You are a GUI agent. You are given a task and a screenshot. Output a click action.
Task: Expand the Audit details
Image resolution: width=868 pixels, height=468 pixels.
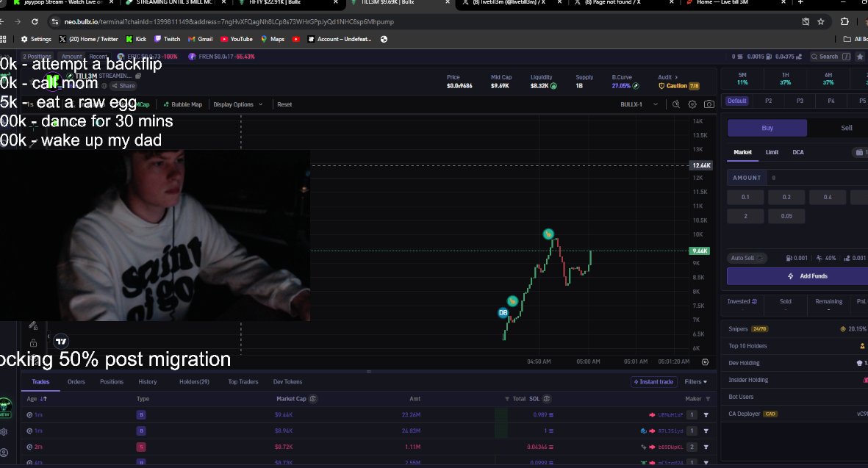tap(667, 77)
